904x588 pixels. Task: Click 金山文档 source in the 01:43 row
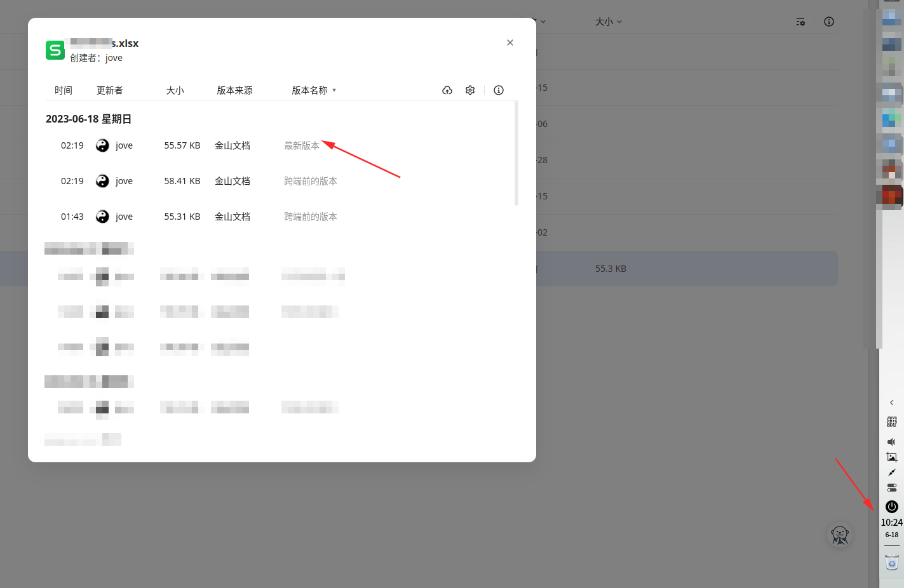pos(233,217)
